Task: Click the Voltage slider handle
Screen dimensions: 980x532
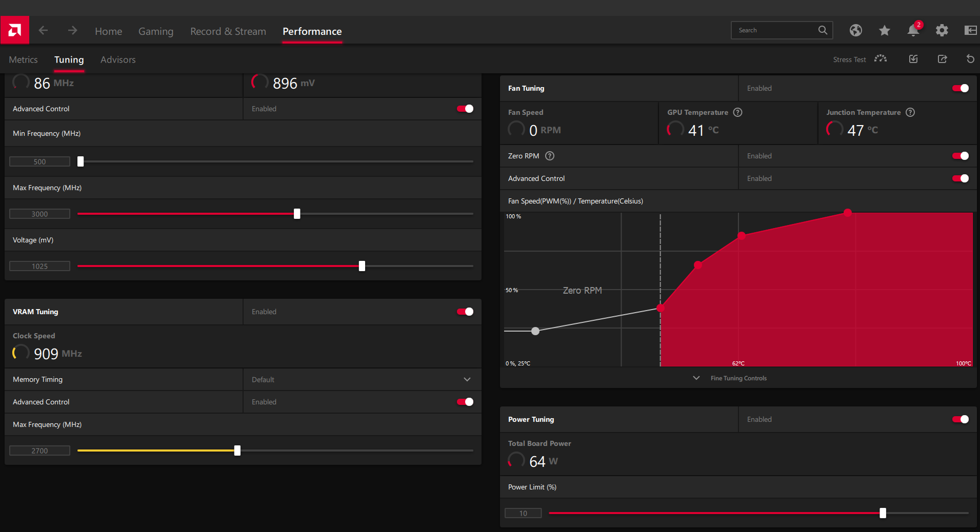Action: point(362,266)
